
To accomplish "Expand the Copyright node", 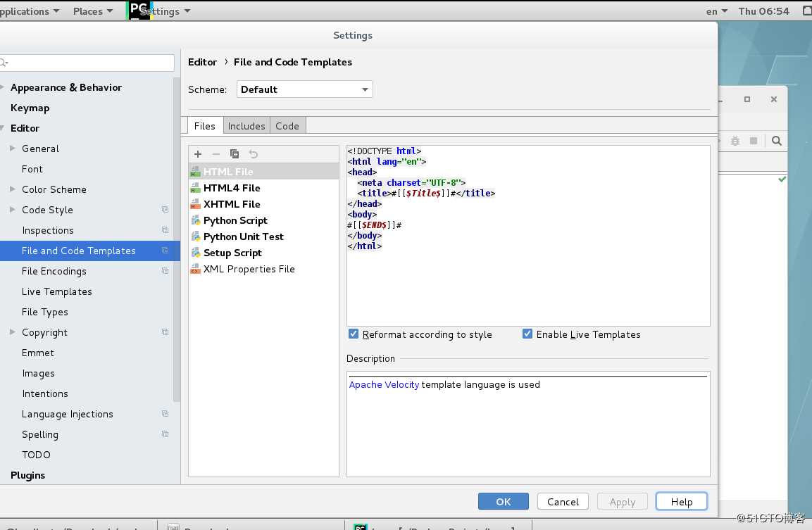I will [x=13, y=332].
